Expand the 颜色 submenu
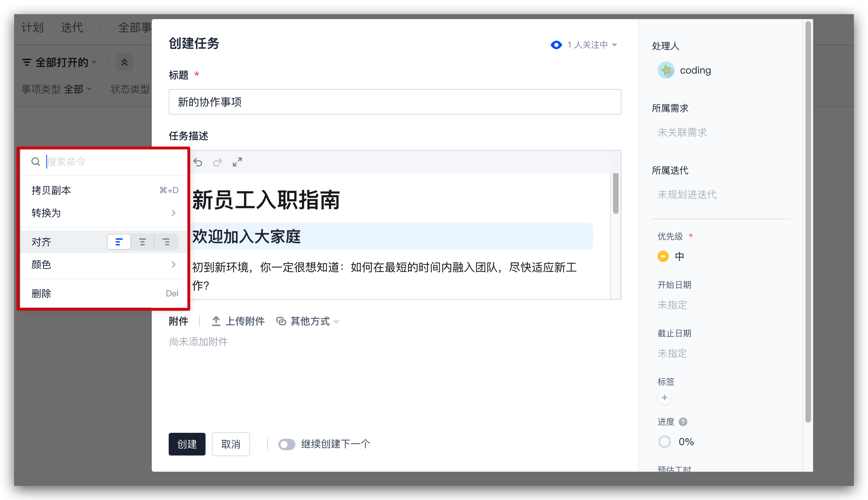The height and width of the screenshot is (500, 868). point(104,264)
